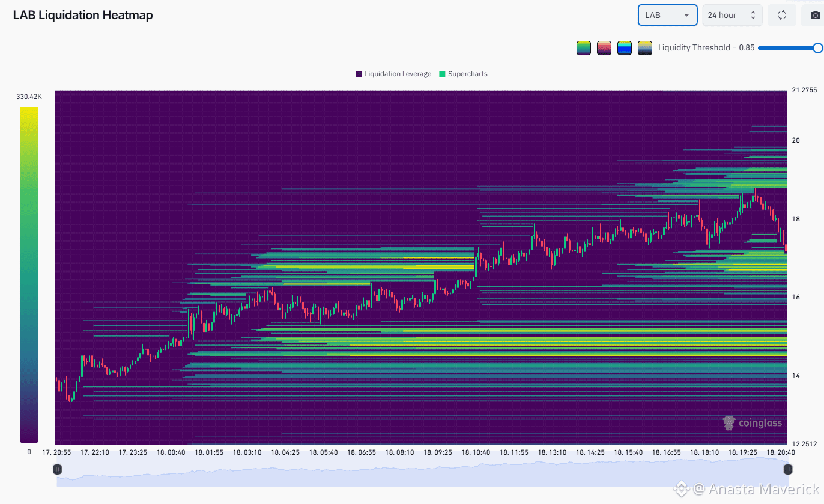Click the 18, 00:40 time label
The image size is (824, 504).
tap(171, 452)
